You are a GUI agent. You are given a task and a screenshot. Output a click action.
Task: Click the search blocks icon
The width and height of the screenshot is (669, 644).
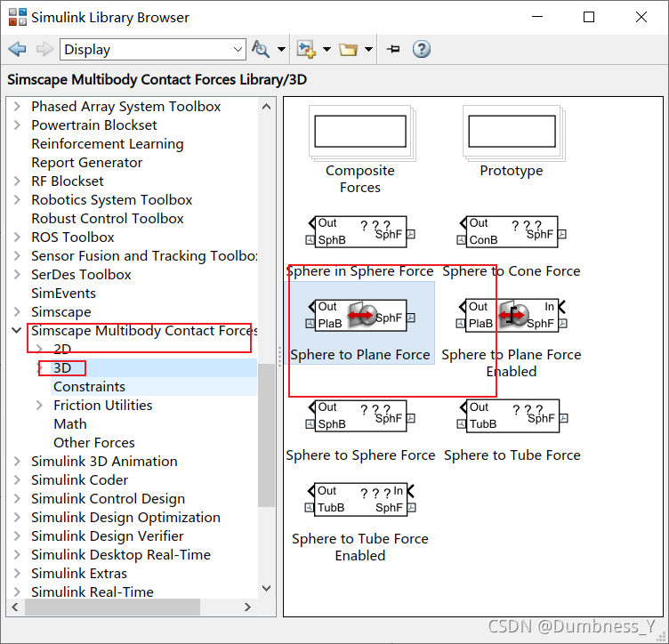pyautogui.click(x=261, y=49)
